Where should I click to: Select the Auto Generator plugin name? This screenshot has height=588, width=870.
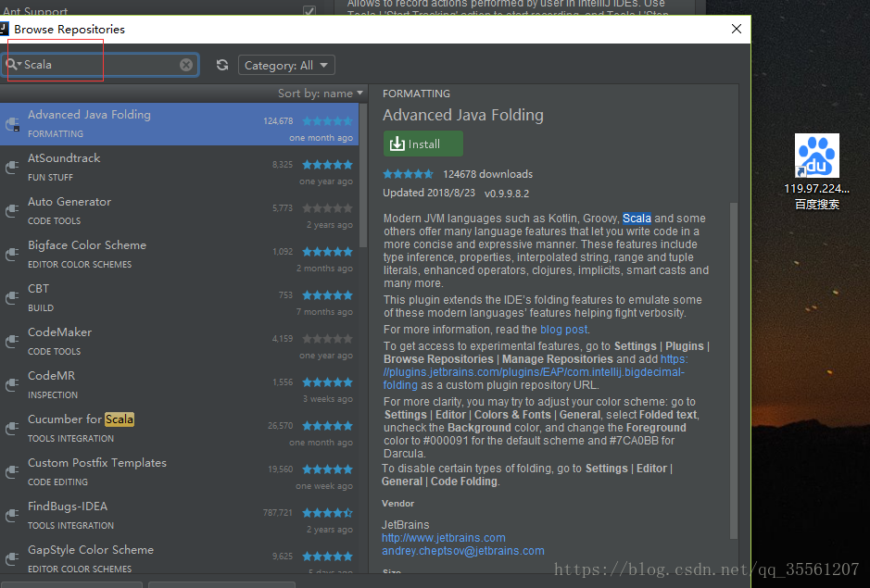tap(69, 201)
